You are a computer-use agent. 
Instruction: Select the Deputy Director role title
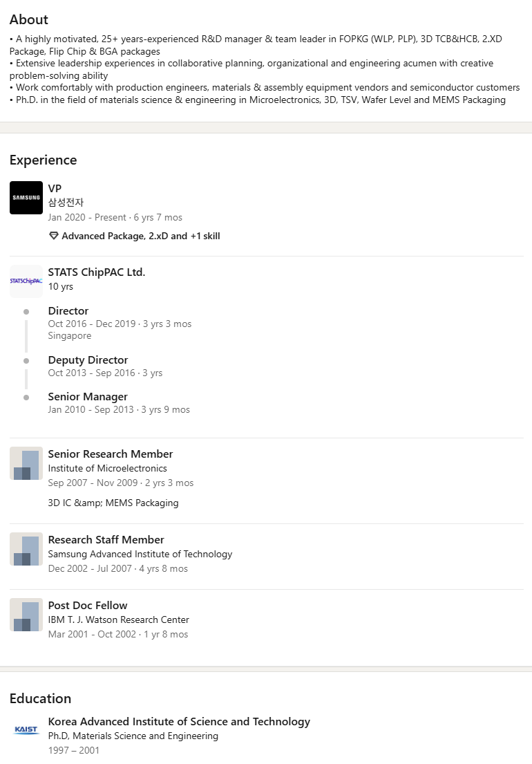[x=88, y=360]
